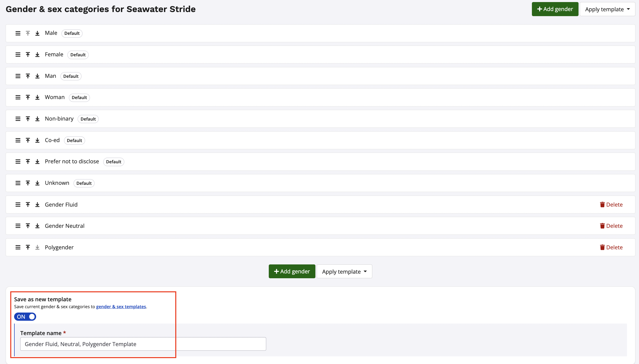Click trash icon to delete Gender Neutral
This screenshot has height=364, width=639.
[x=602, y=226]
